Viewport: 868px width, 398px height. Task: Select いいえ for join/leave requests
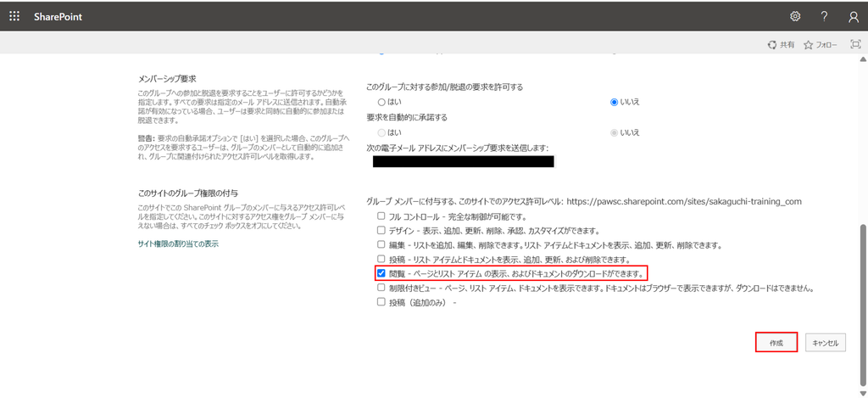point(614,103)
